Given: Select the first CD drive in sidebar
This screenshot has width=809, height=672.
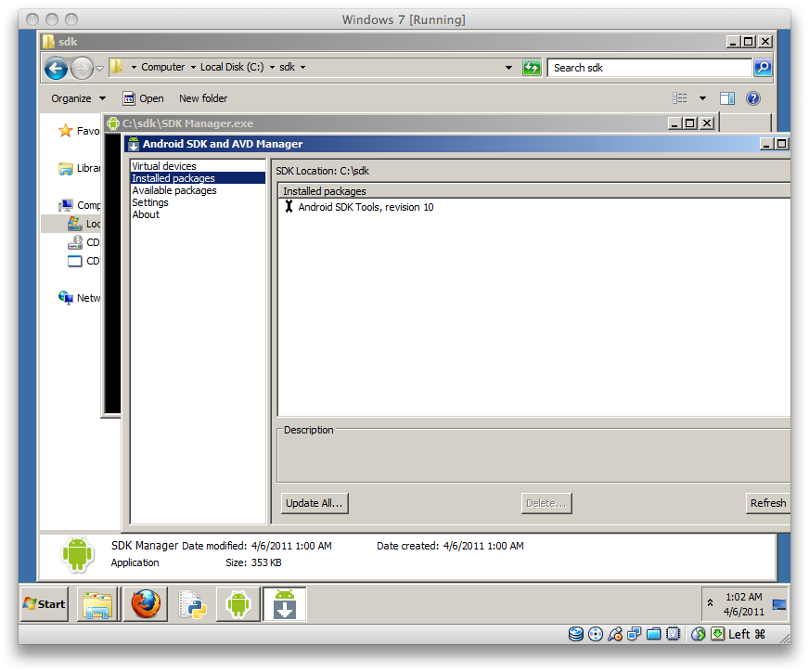Looking at the screenshot, I should (x=83, y=242).
